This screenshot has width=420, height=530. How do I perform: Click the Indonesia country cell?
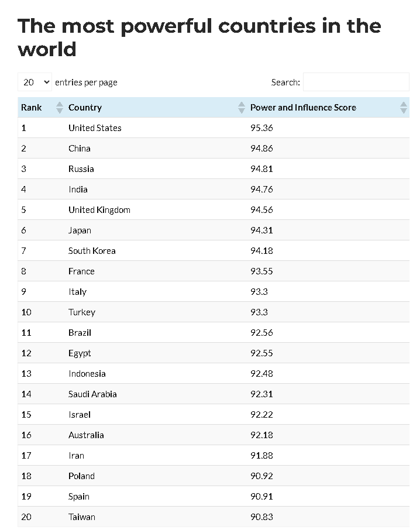87,374
